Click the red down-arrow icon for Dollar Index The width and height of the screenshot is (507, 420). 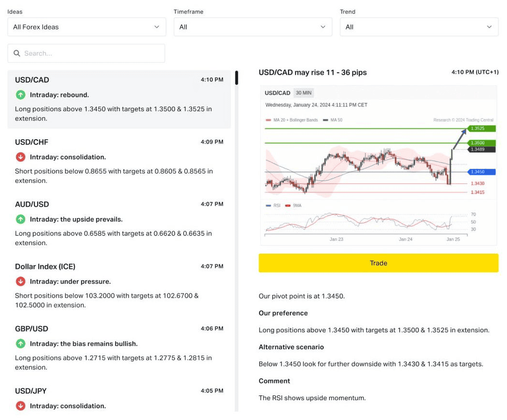[21, 281]
